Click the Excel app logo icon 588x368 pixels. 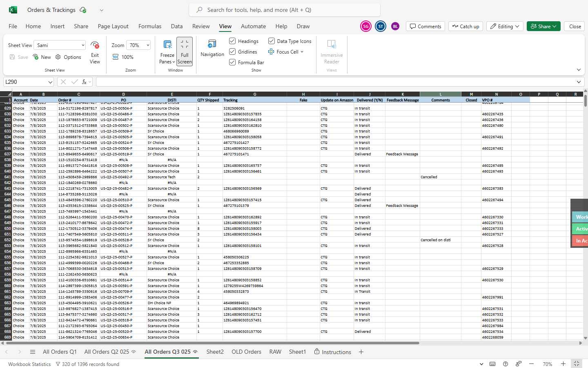click(13, 10)
